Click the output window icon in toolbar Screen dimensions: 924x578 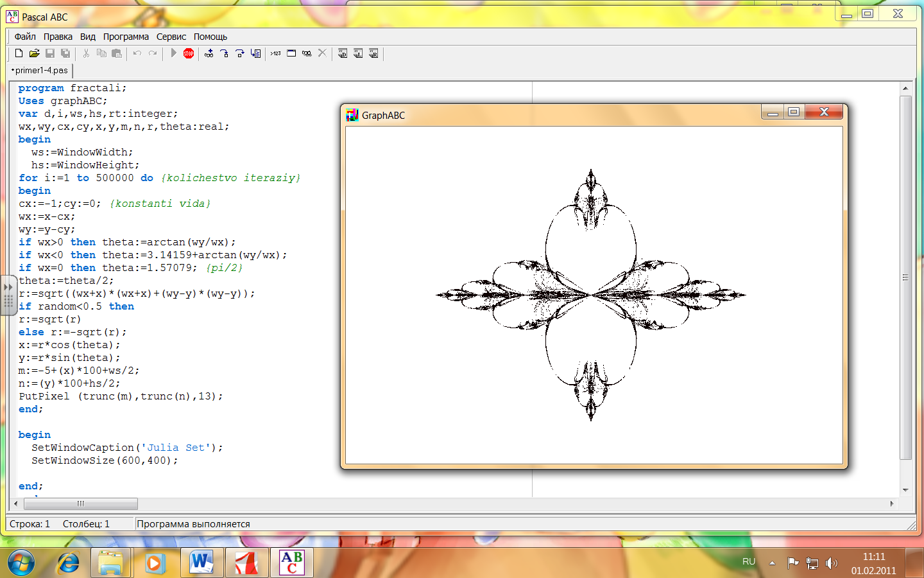[291, 53]
